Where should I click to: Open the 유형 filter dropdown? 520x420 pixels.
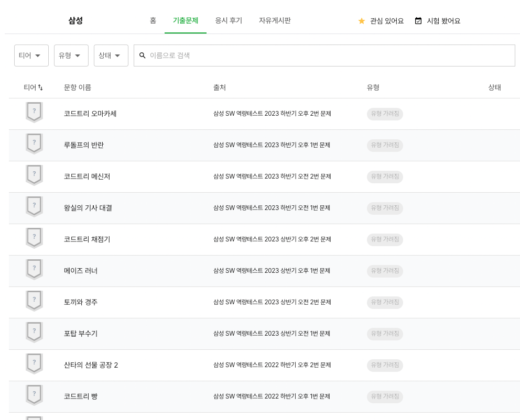71,56
